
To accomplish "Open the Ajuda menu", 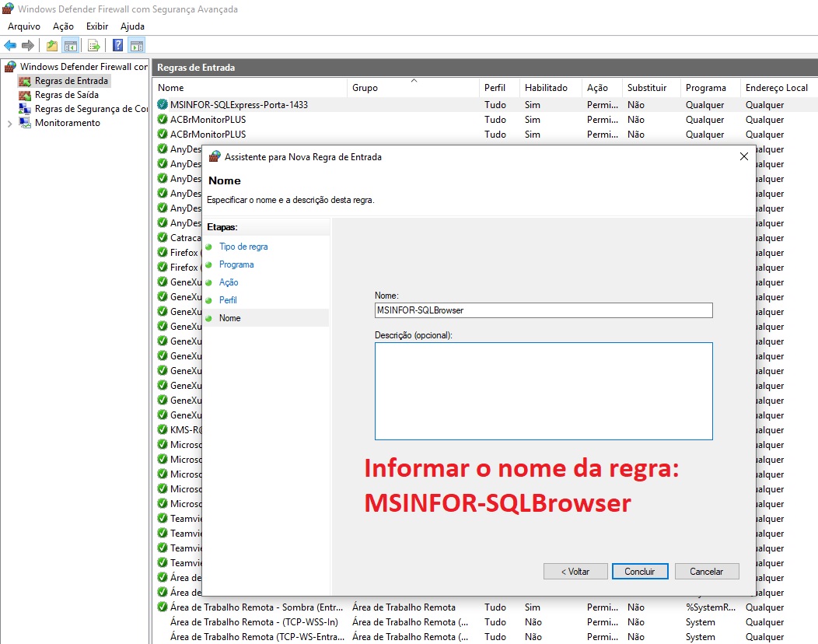I will point(132,26).
